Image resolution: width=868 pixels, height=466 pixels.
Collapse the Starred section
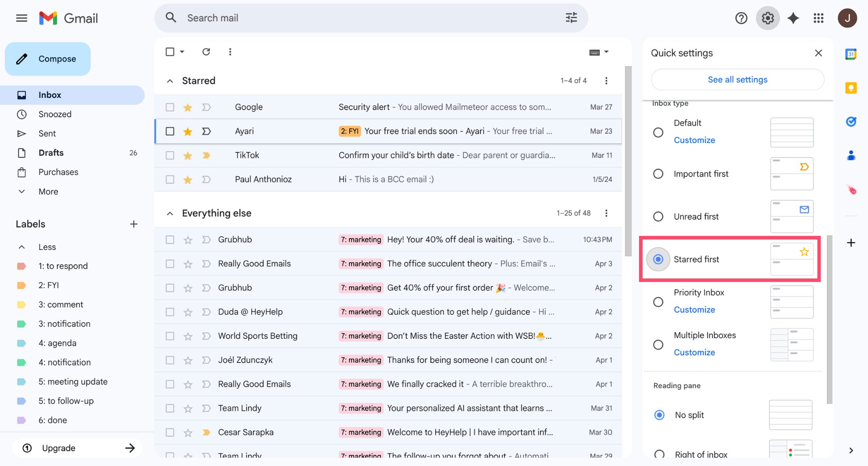tap(170, 81)
